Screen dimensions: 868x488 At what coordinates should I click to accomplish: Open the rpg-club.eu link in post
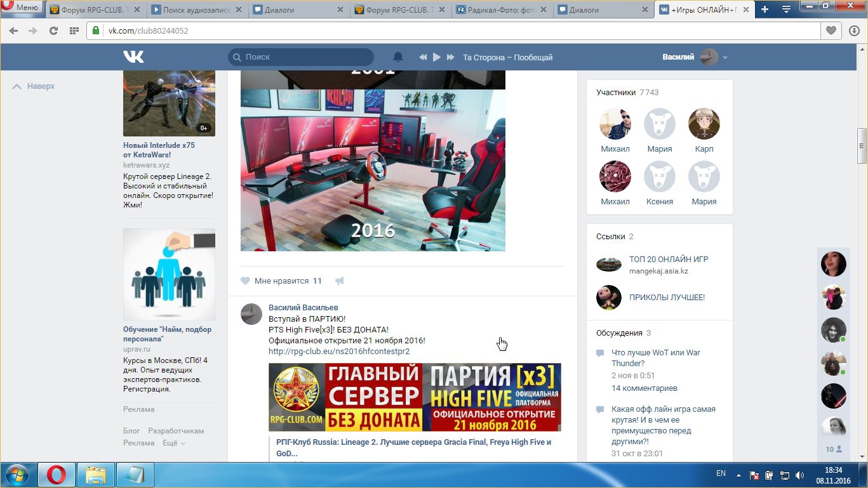pyautogui.click(x=338, y=351)
